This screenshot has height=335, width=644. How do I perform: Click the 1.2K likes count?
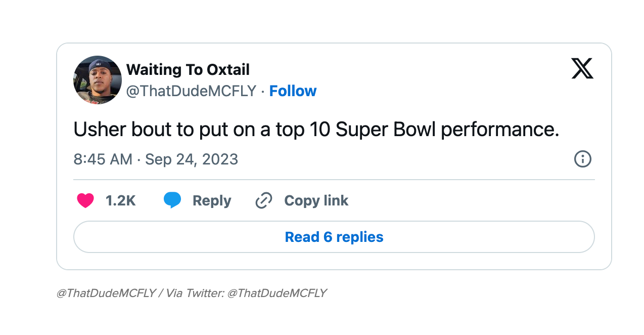[121, 201]
